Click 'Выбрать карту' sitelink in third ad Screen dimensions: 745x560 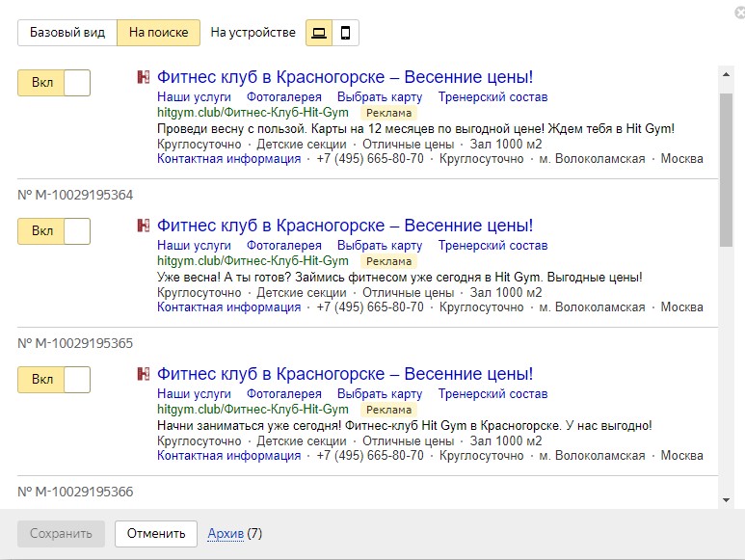pos(380,394)
